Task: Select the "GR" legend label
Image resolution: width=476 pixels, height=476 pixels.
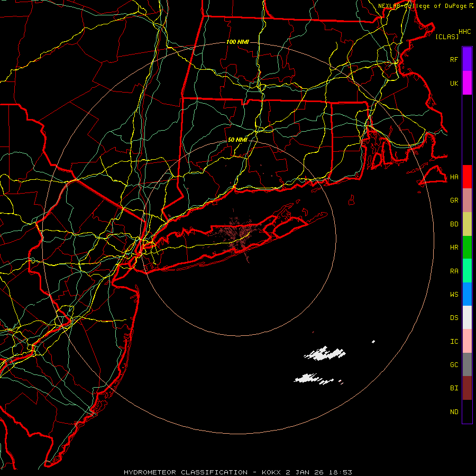Action: tap(454, 200)
